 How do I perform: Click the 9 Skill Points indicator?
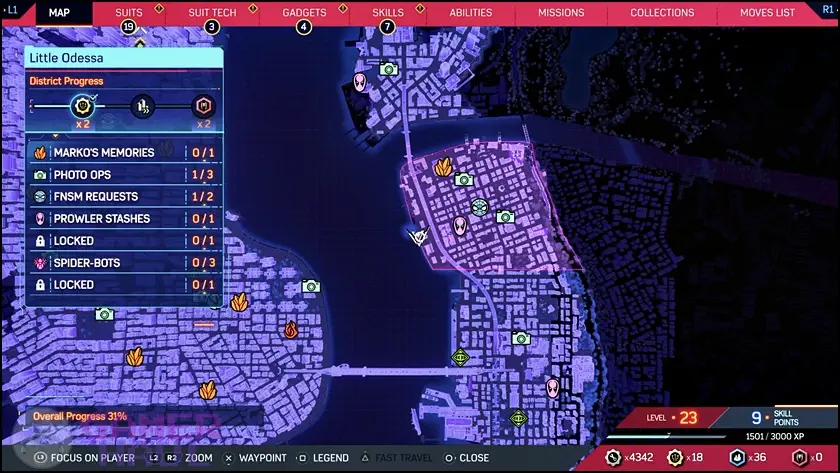775,417
